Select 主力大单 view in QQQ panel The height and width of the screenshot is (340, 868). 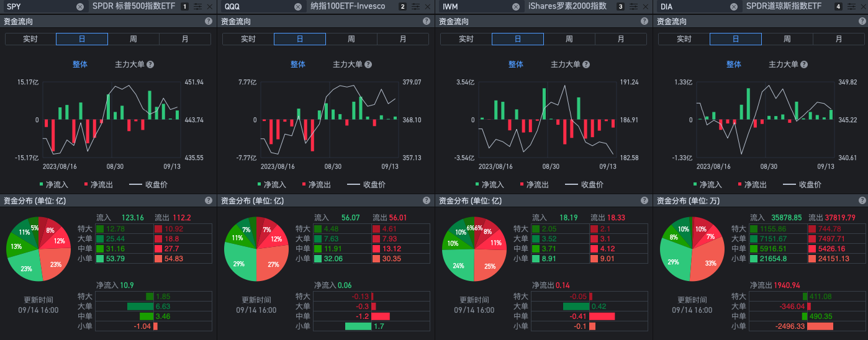(x=348, y=65)
